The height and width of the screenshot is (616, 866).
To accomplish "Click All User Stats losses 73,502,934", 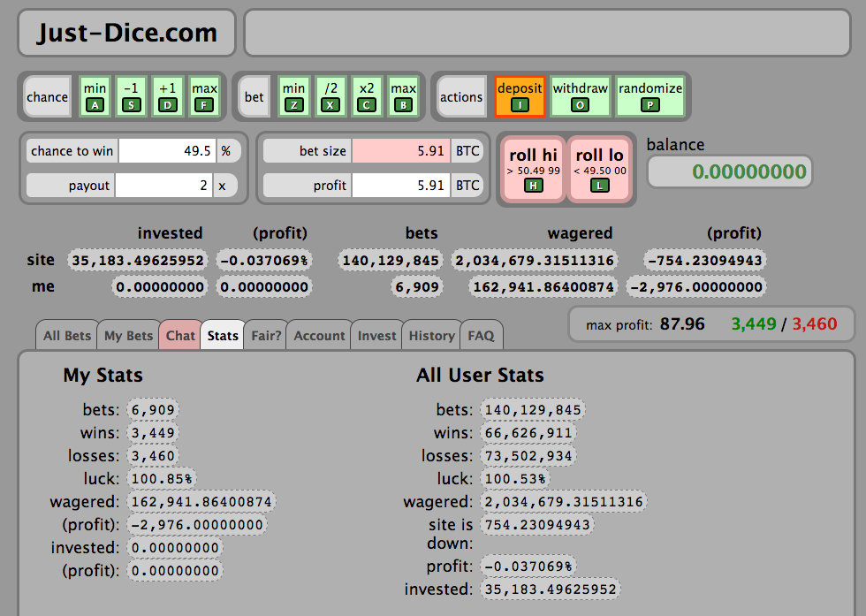I will pos(528,456).
